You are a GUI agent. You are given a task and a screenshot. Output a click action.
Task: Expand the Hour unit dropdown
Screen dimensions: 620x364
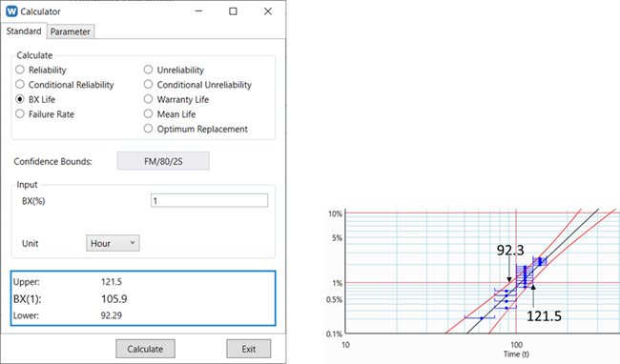113,243
